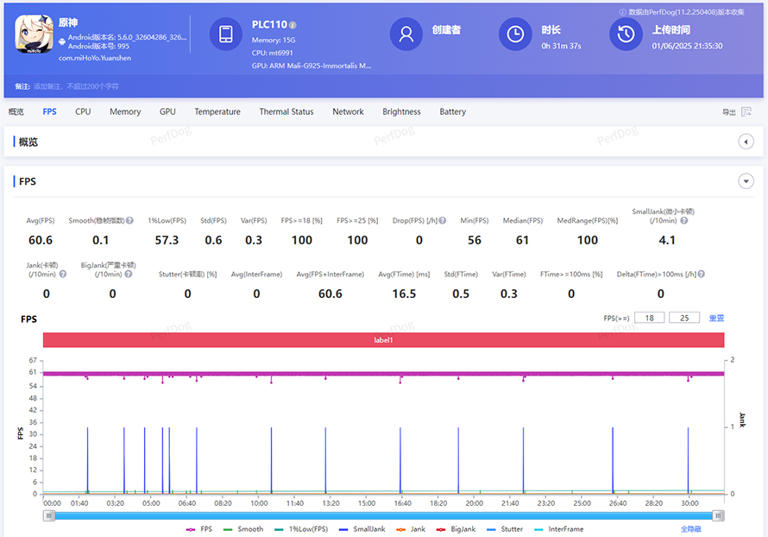Switch to the CPU tab
Screen dimensions: 768x537
pos(83,112)
